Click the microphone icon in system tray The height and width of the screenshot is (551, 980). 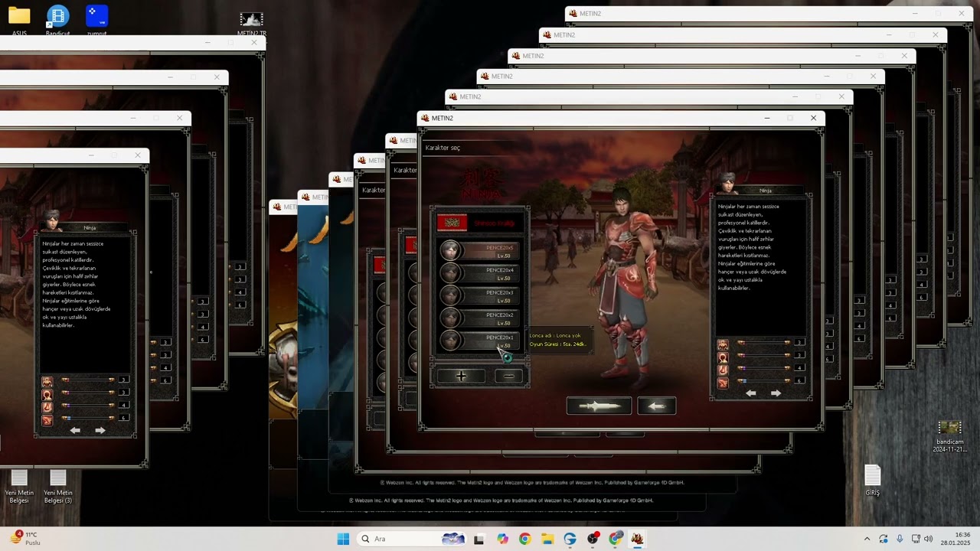coord(900,539)
